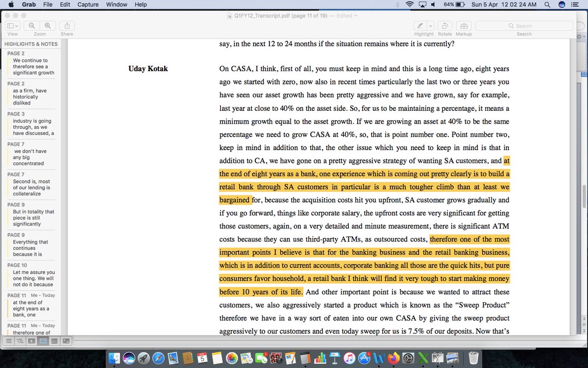Click the 'Uday Kotak' speaker name
The height and width of the screenshot is (368, 588).
click(148, 69)
